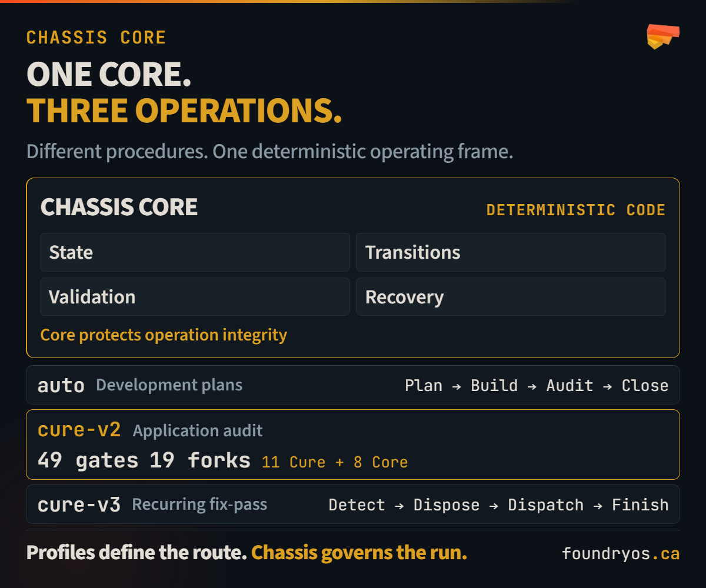
Task: Click the 'Plan → Build → Audit → Close' route
Action: [x=537, y=386]
